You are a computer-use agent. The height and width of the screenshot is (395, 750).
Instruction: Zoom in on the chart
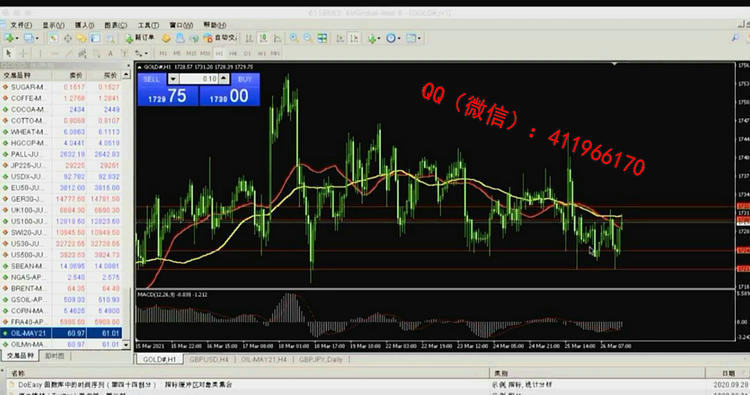click(x=294, y=38)
